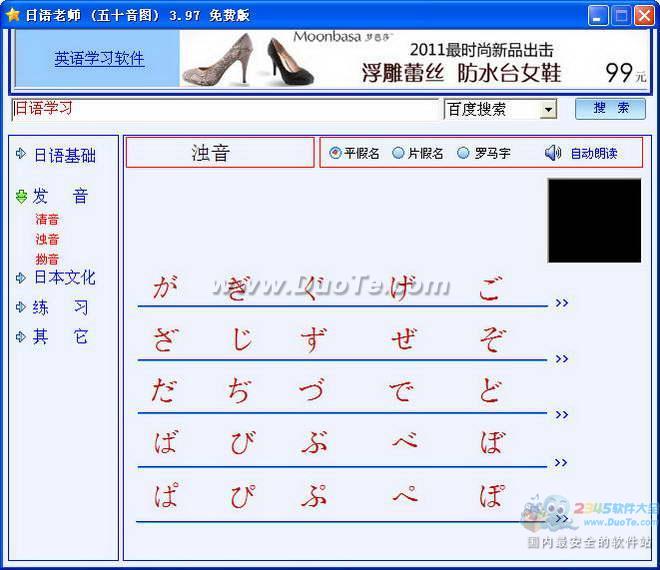This screenshot has width=660, height=570.
Task: Open the 练习 menu item
Action: 60,307
